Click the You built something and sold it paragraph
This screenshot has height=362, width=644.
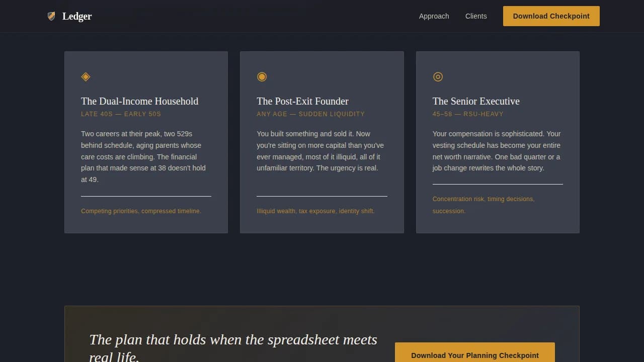[x=320, y=151]
